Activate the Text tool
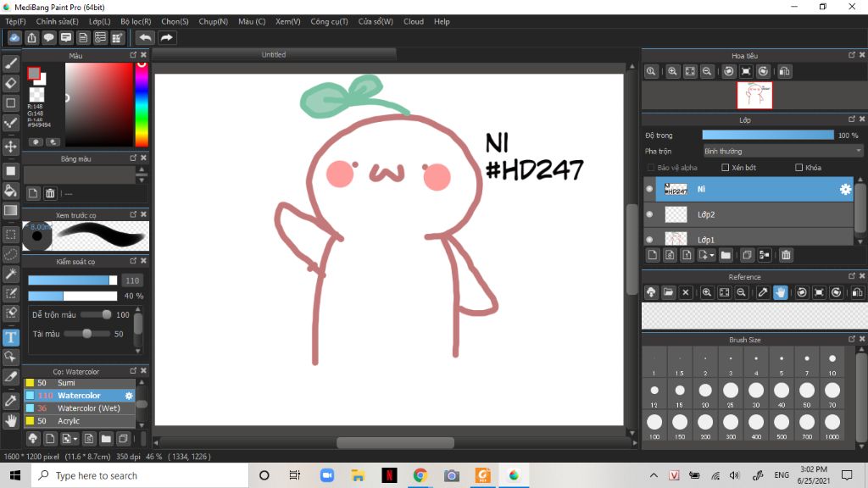The width and height of the screenshot is (868, 488). 10,337
